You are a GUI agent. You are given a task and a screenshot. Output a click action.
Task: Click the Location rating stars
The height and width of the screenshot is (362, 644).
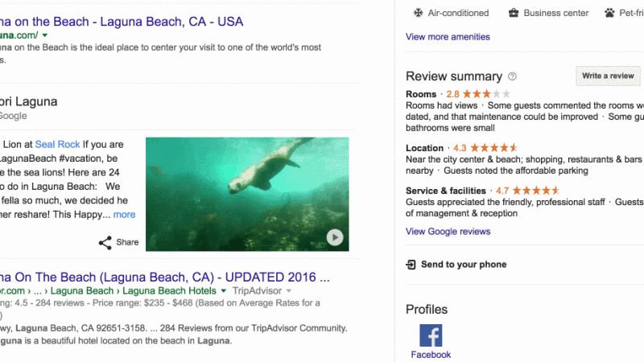493,148
